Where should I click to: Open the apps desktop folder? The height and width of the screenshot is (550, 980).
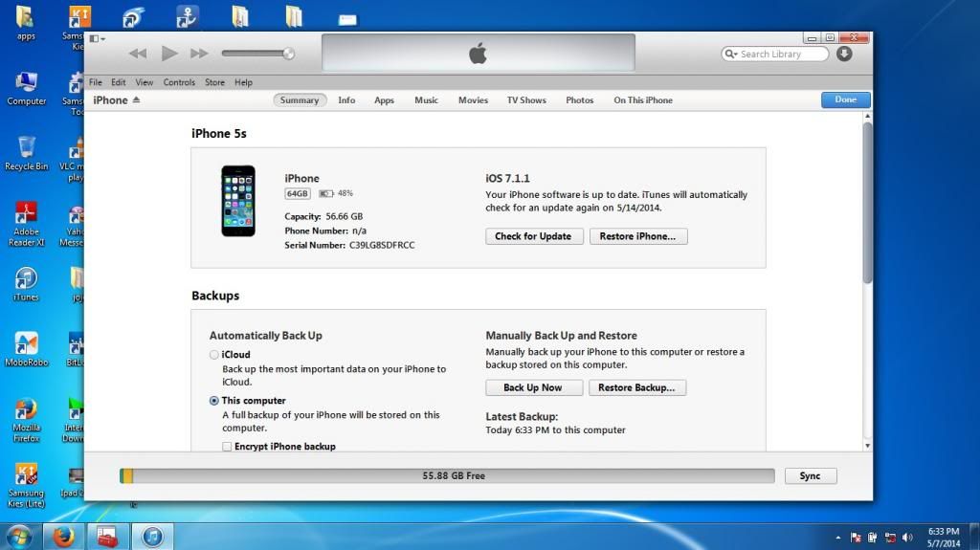[26, 22]
